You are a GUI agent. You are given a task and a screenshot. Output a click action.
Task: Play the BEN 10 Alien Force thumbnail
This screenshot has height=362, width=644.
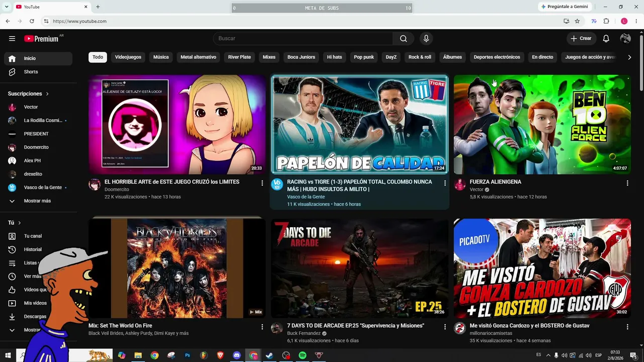click(542, 125)
